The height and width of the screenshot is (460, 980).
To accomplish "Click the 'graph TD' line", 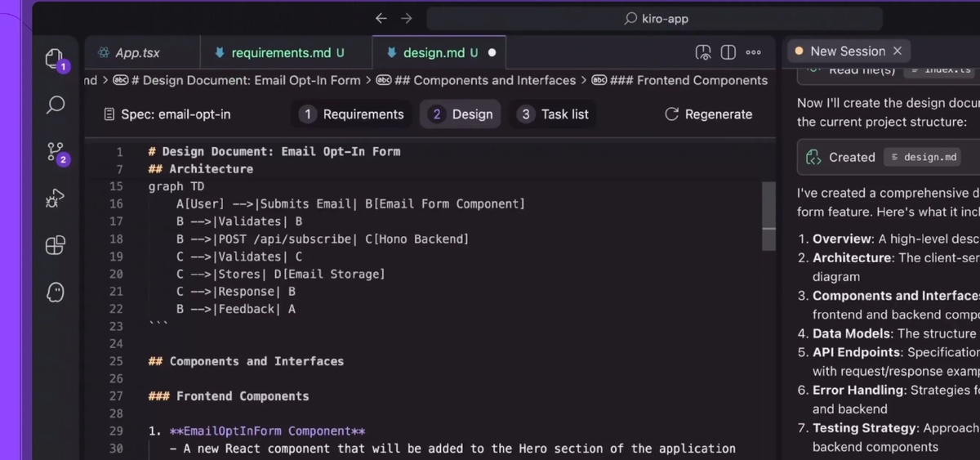I will (x=176, y=186).
